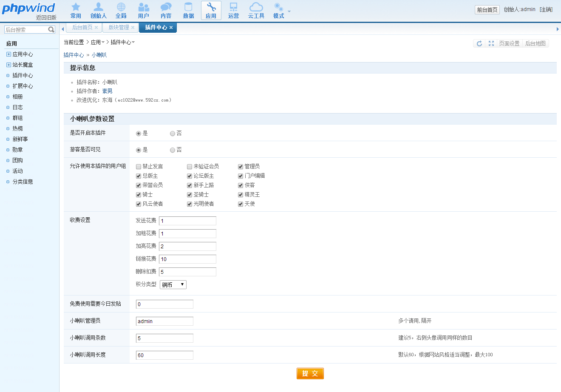Click the 小喇叭管理员 input field

pos(164,321)
